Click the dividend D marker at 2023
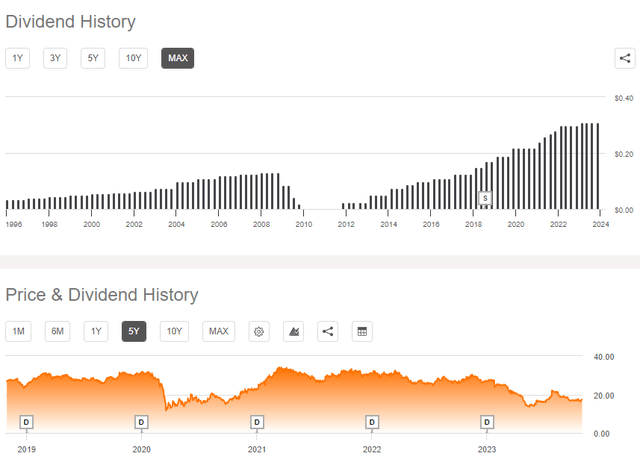Screen dimensions: 640x465 487,422
